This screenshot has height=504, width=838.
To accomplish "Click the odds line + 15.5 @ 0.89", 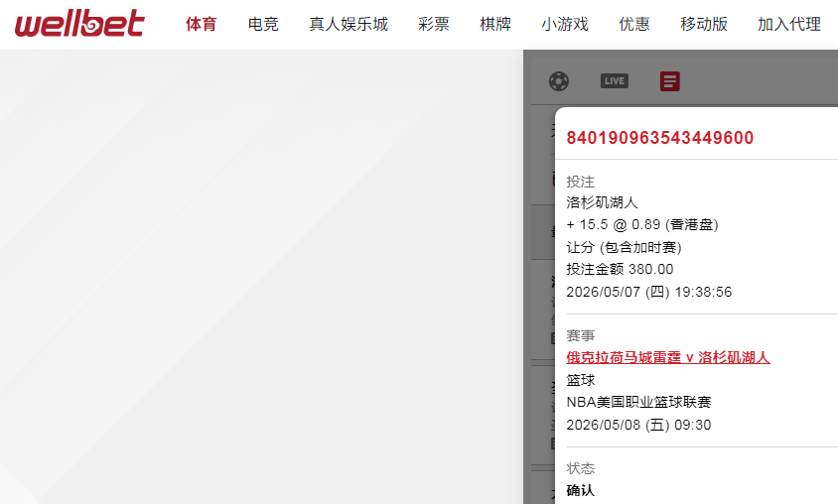I will click(641, 225).
